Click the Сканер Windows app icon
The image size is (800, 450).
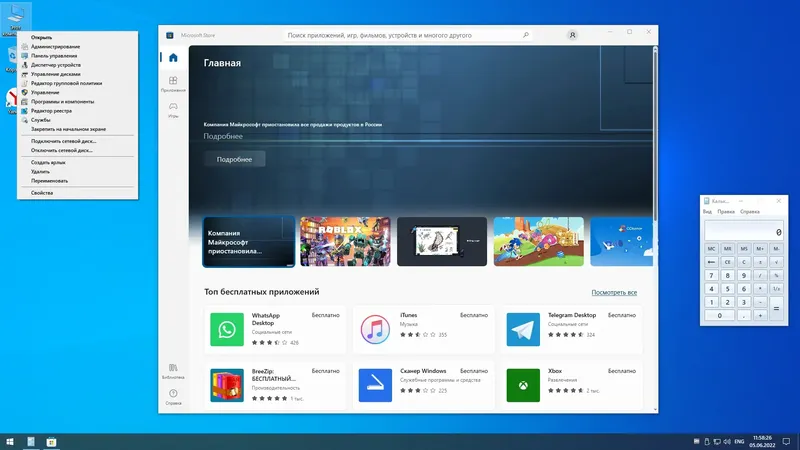coord(375,385)
